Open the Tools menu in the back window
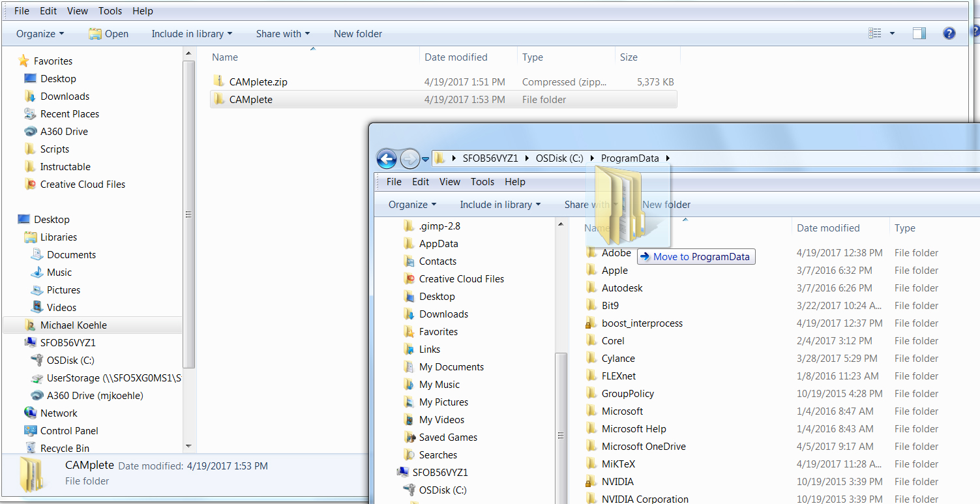980x504 pixels. coord(110,10)
